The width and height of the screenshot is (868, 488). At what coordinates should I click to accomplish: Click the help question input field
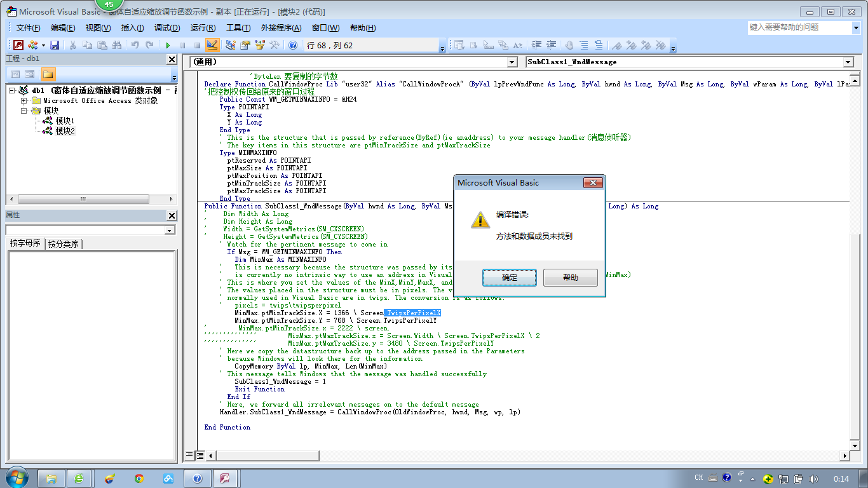pos(799,27)
